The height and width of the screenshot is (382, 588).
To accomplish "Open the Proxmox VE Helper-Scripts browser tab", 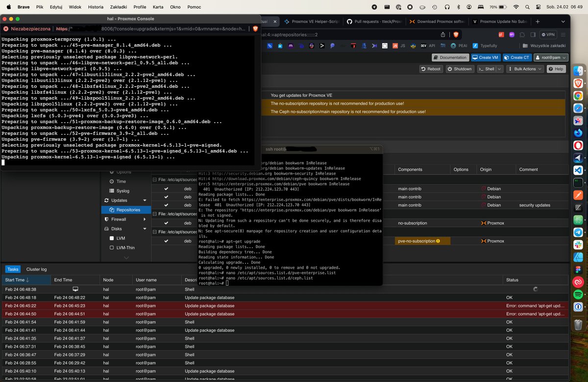I will (x=311, y=22).
